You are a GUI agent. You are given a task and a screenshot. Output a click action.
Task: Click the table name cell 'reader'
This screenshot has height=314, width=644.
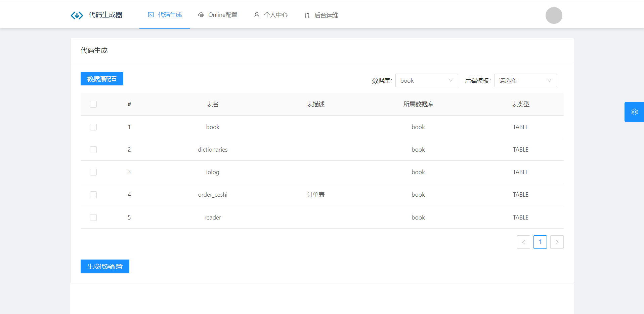[x=213, y=218]
